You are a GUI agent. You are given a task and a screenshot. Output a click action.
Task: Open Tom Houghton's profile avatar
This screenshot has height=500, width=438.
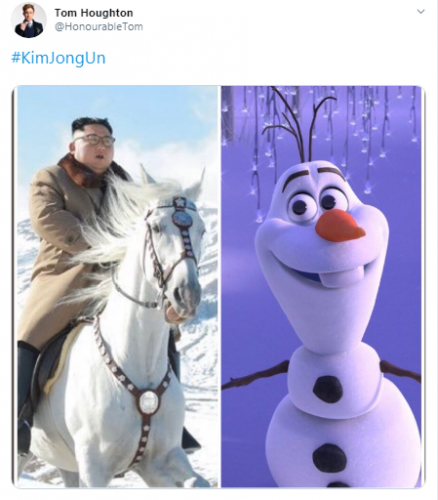click(x=29, y=20)
